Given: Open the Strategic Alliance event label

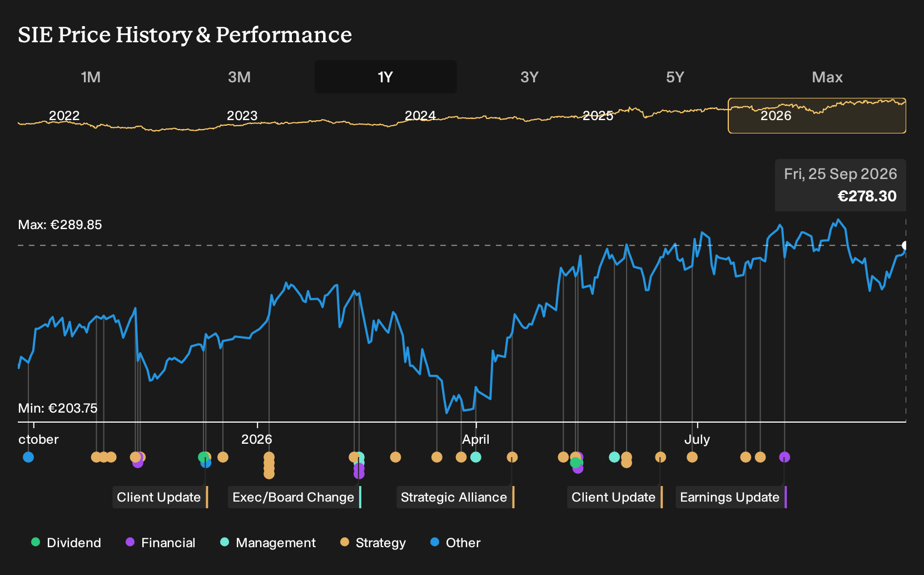Looking at the screenshot, I should tap(455, 497).
